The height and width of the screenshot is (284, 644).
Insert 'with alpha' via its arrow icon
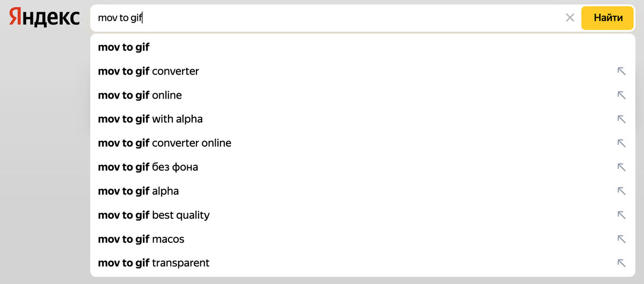(621, 119)
